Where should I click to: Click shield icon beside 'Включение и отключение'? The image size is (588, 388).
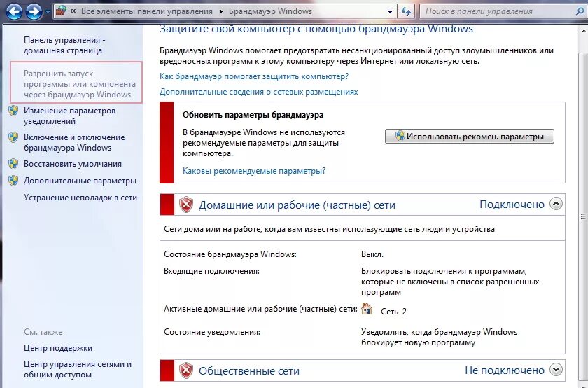pyautogui.click(x=13, y=137)
